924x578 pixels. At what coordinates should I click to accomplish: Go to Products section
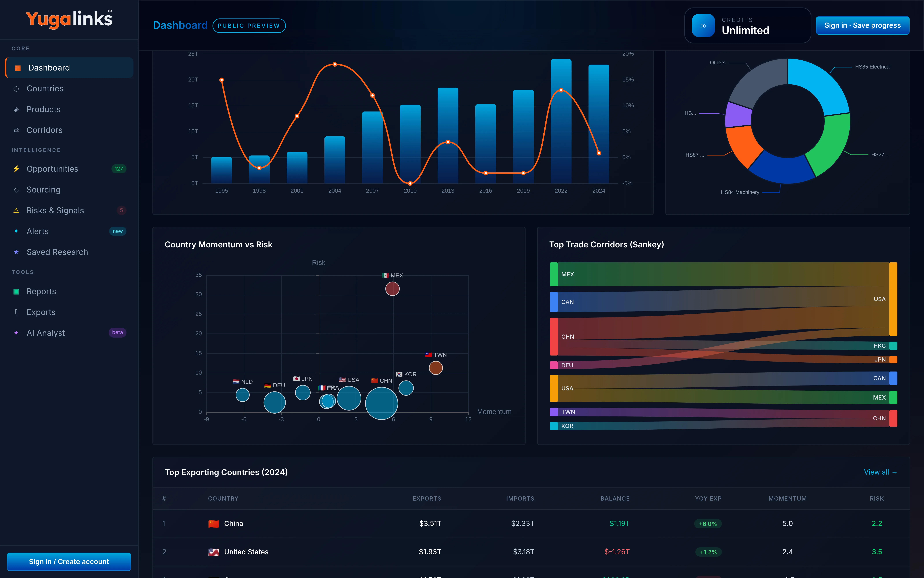tap(69, 109)
